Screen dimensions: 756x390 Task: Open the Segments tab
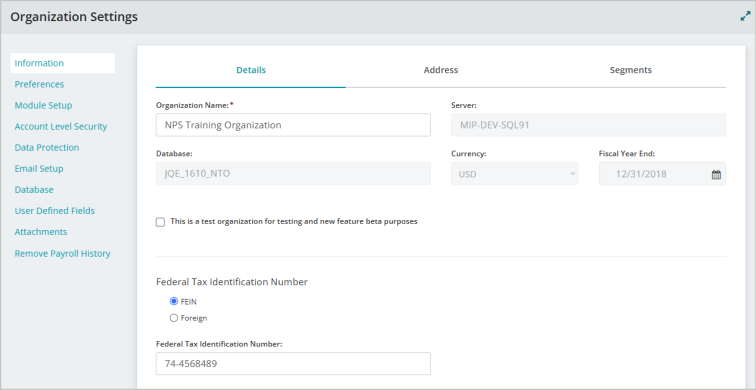tap(631, 70)
